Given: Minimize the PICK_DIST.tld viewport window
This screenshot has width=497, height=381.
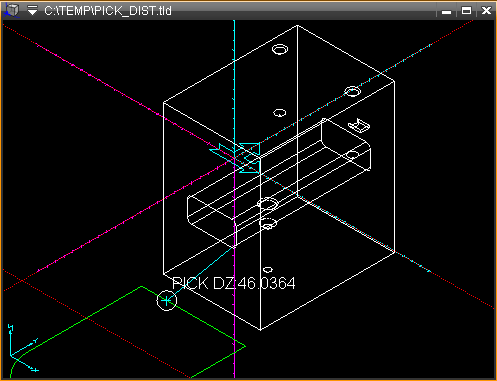Looking at the screenshot, I should (446, 11).
